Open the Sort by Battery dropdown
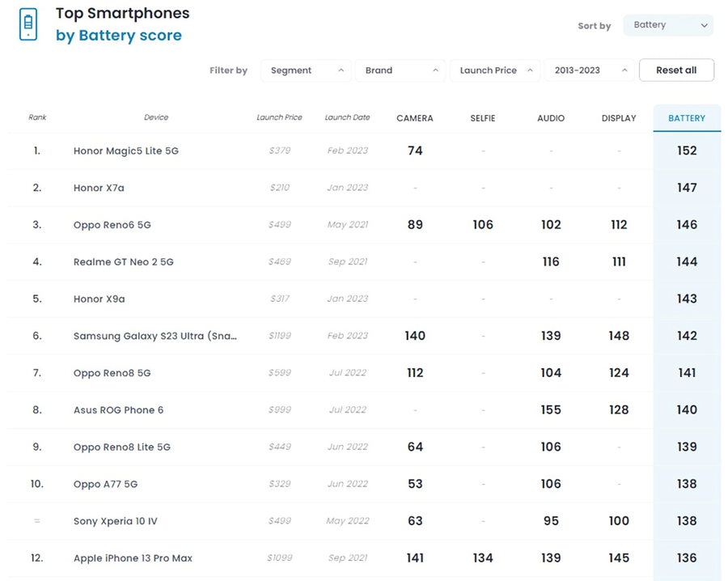Viewport: 728px width, 581px height. tap(667, 25)
